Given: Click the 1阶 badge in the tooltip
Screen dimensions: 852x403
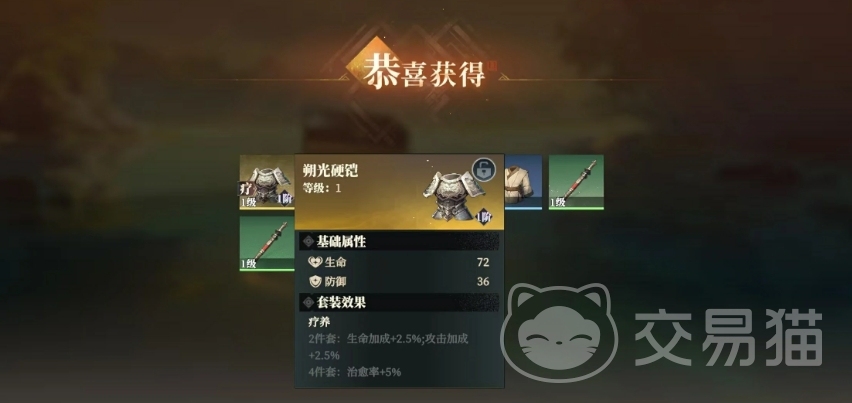Looking at the screenshot, I should tap(485, 217).
